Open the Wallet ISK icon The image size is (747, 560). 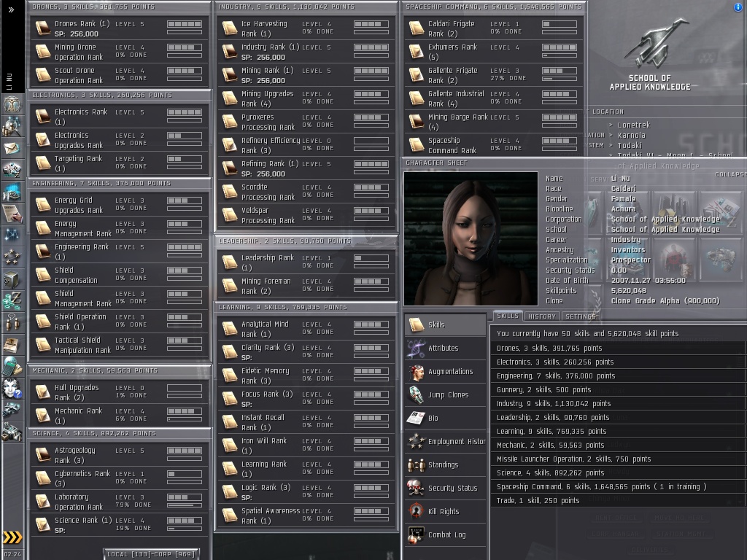point(12,300)
